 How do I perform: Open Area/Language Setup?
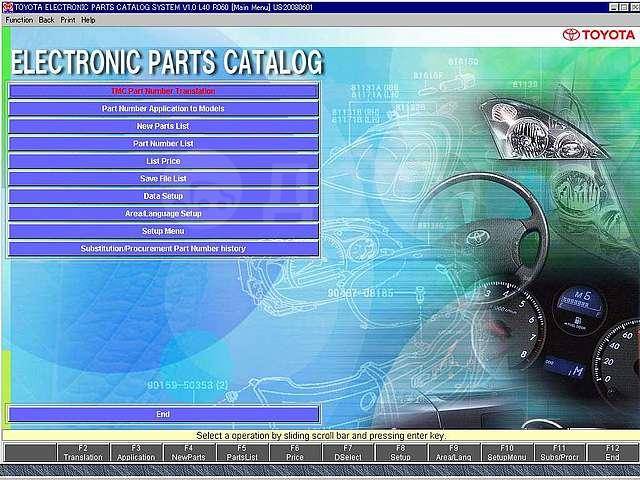[x=163, y=214]
